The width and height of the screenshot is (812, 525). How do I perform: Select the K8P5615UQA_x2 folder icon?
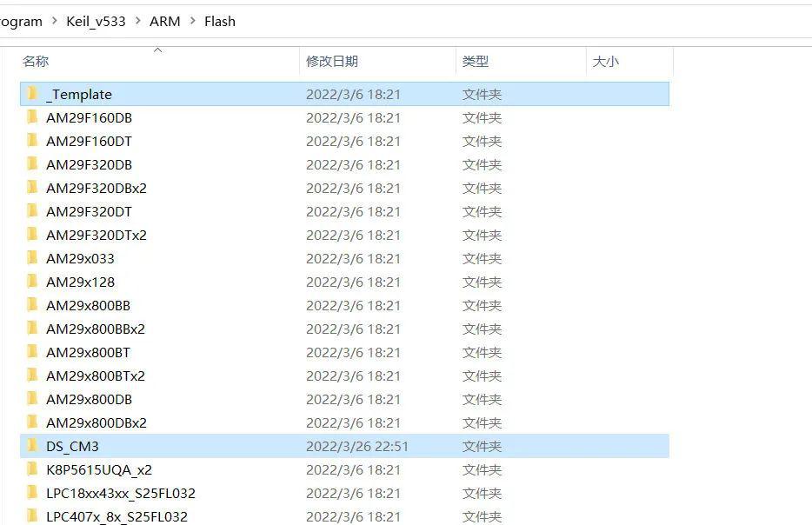point(32,469)
